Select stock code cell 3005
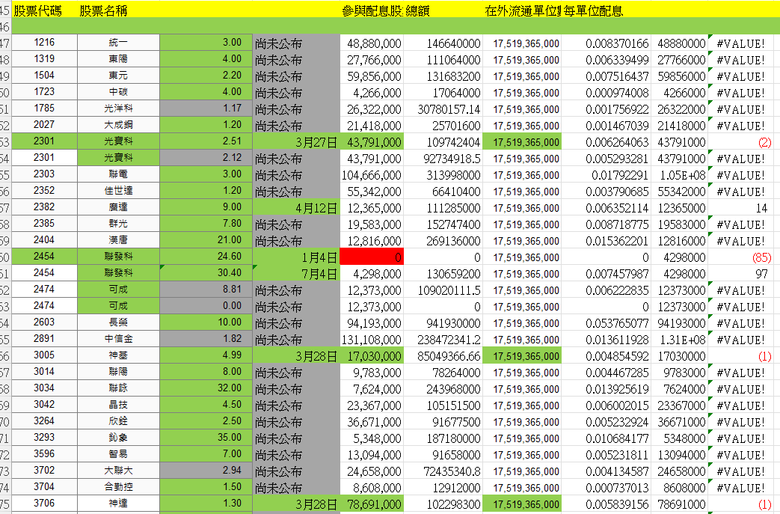The image size is (780, 514). (44, 355)
